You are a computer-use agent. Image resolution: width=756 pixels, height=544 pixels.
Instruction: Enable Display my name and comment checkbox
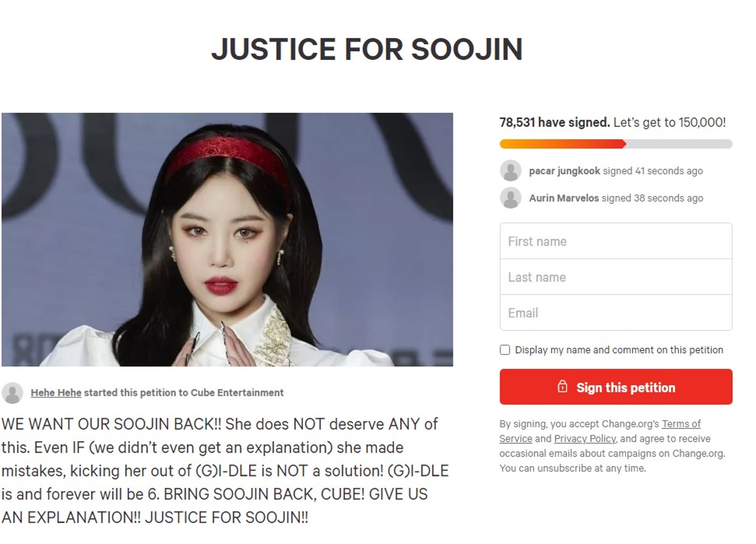click(x=505, y=350)
